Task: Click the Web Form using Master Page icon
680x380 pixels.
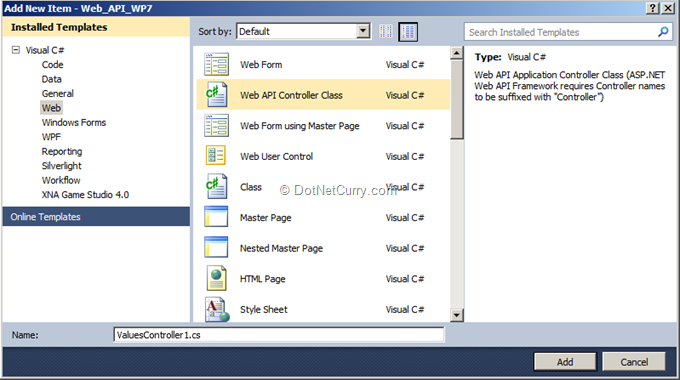Action: (x=216, y=125)
